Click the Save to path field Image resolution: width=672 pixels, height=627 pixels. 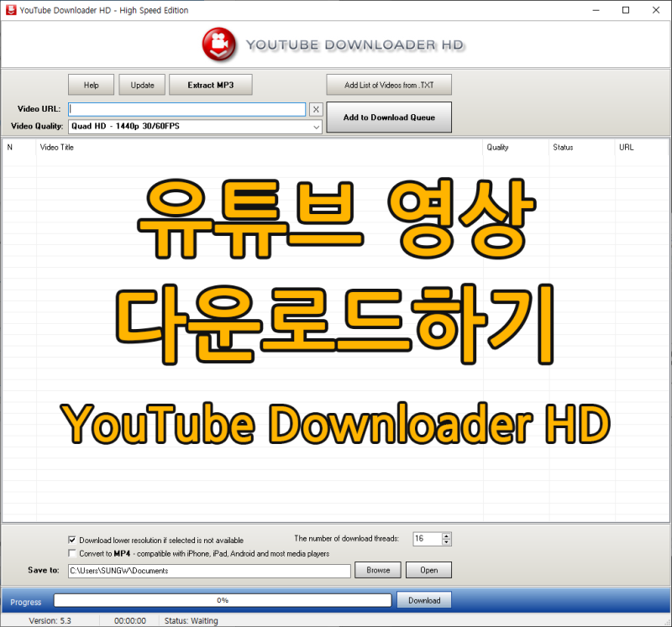point(209,571)
